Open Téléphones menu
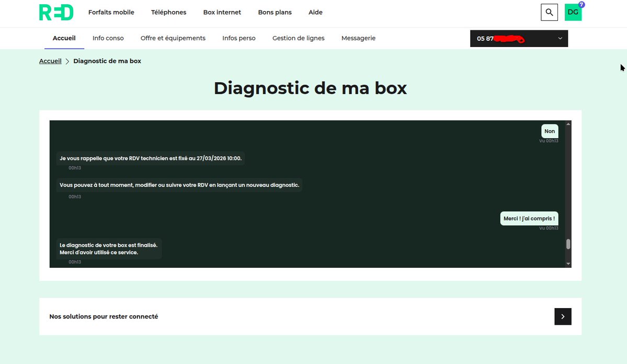Screen dimensions: 627x364 (168, 13)
